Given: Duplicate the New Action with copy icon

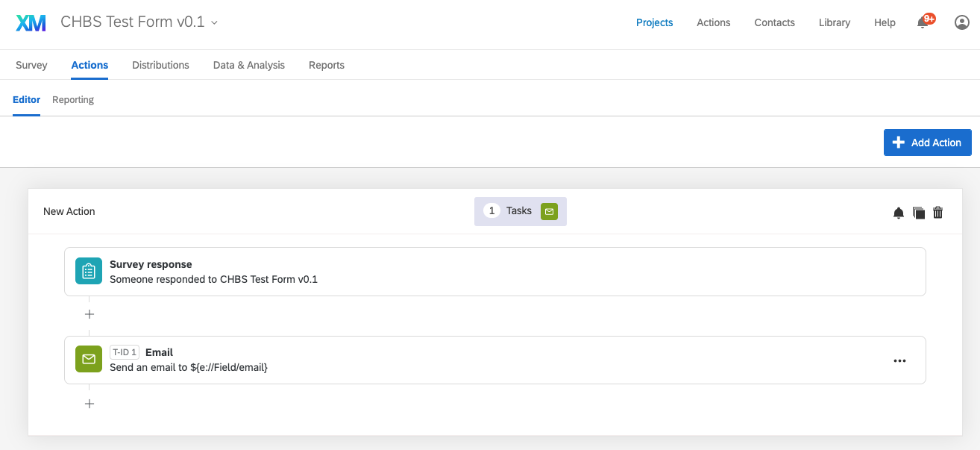Looking at the screenshot, I should coord(919,213).
